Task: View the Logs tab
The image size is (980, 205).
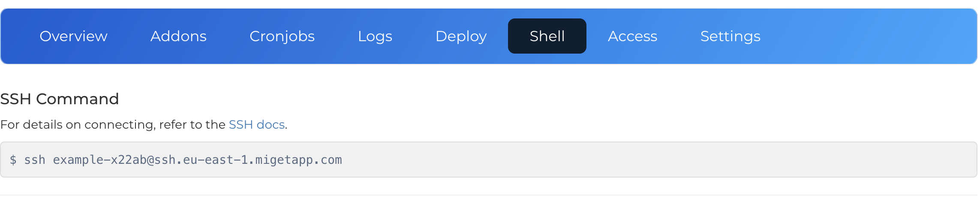Action: coord(375,36)
